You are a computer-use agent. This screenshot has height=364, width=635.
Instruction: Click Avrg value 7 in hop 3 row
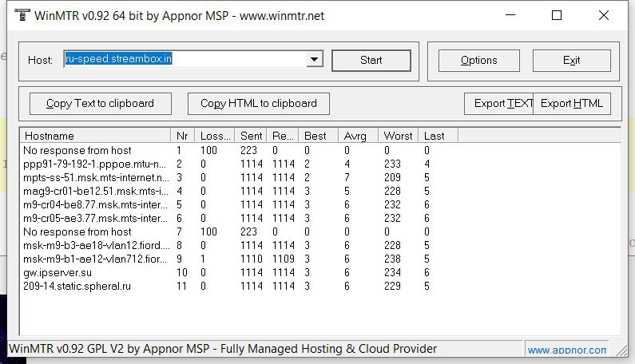pos(347,178)
